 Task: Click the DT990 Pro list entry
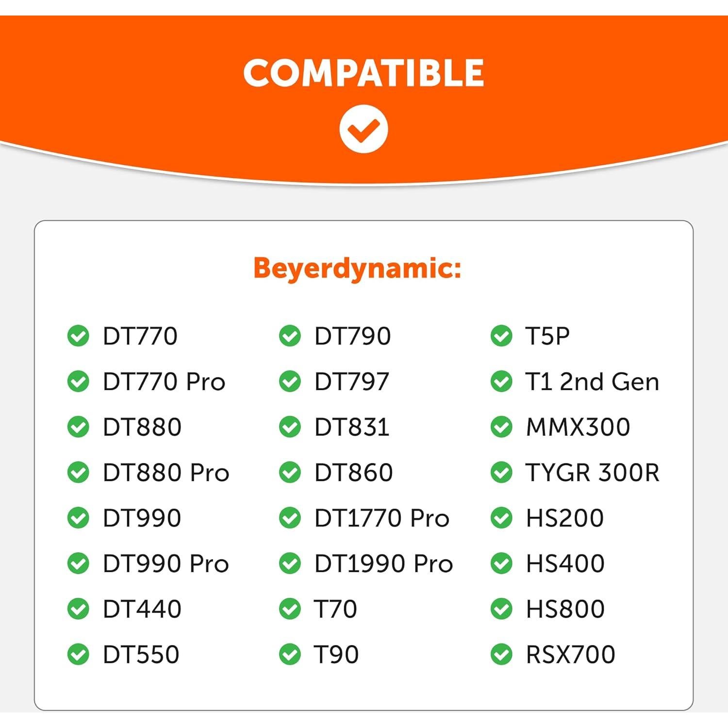coord(165,563)
